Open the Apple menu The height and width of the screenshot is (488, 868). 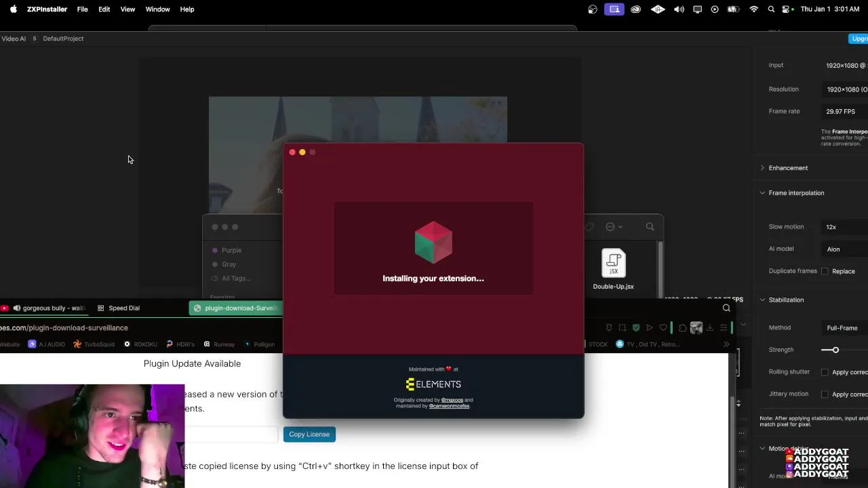(13, 9)
